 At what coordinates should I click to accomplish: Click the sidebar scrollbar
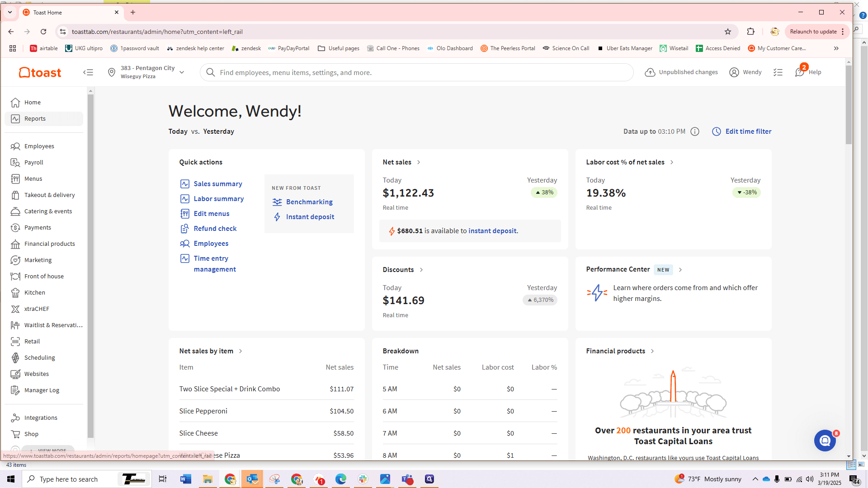tap(90, 266)
